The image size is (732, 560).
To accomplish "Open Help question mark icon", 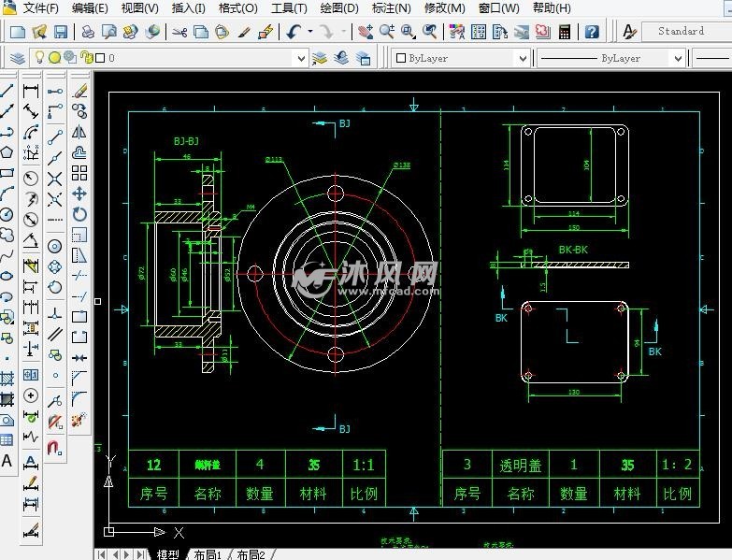I will [x=592, y=32].
